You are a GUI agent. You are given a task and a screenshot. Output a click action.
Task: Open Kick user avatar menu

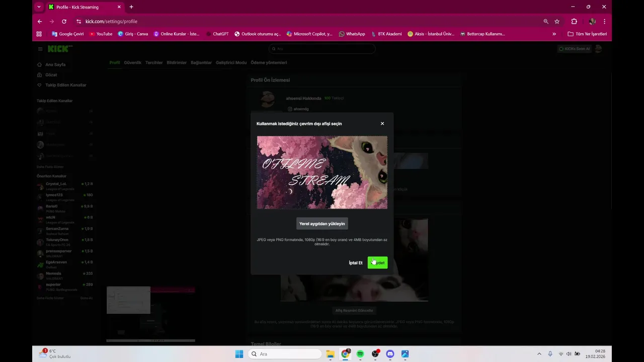[598, 49]
